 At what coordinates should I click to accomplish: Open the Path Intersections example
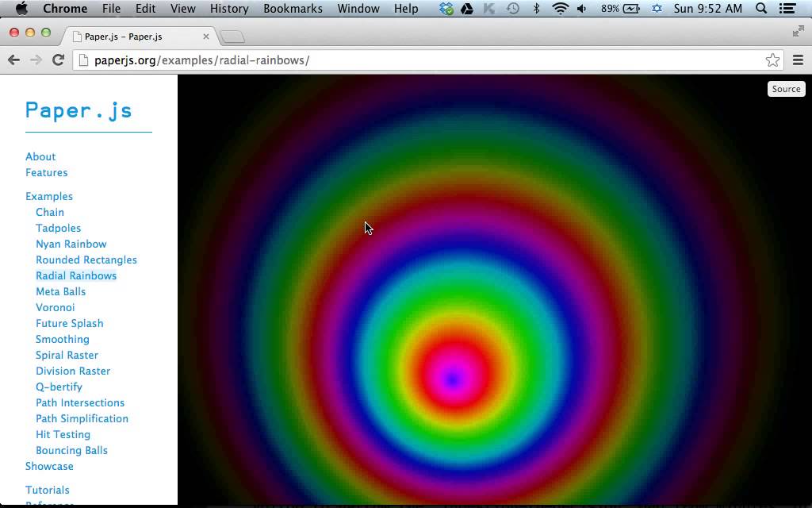[x=80, y=402]
